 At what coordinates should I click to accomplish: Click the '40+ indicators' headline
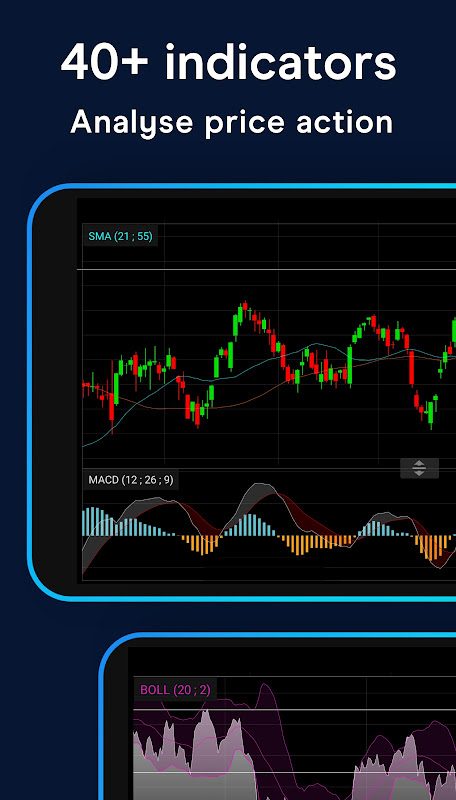click(x=229, y=63)
